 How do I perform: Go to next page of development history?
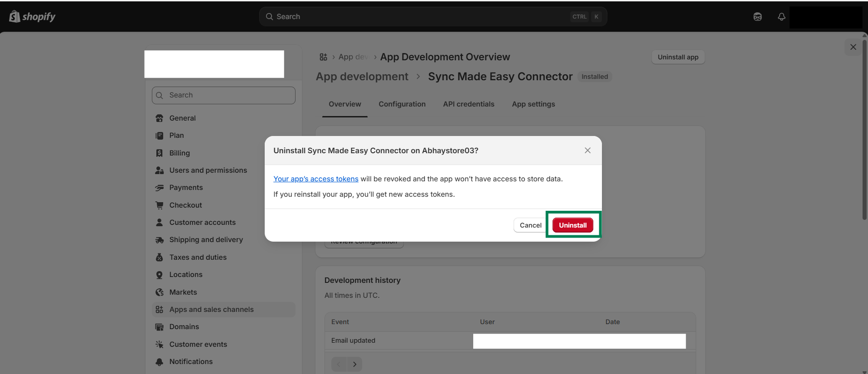354,364
